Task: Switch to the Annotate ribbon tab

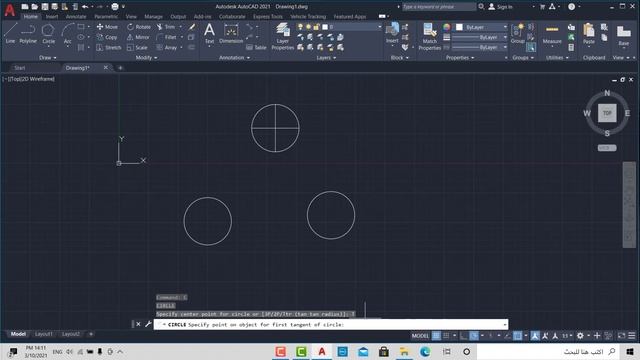Action: click(76, 17)
